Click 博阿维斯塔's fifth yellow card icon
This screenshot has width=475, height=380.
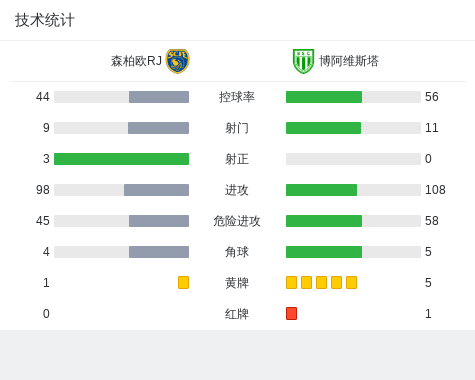[x=351, y=282]
